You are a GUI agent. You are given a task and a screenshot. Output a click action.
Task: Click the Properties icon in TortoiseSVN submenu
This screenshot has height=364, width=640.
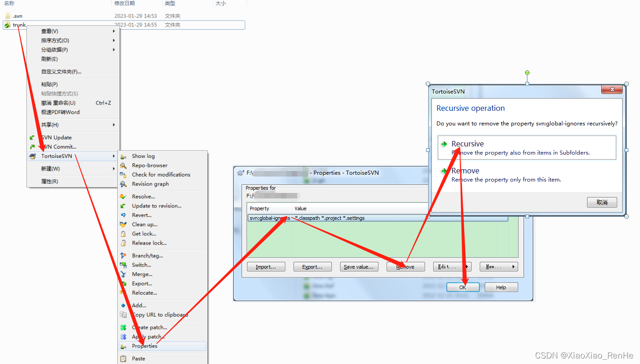pyautogui.click(x=123, y=346)
